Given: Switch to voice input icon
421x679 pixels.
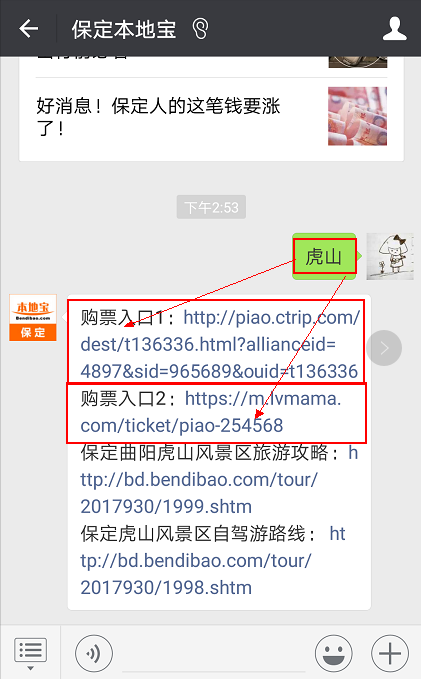Looking at the screenshot, I should (x=94, y=653).
